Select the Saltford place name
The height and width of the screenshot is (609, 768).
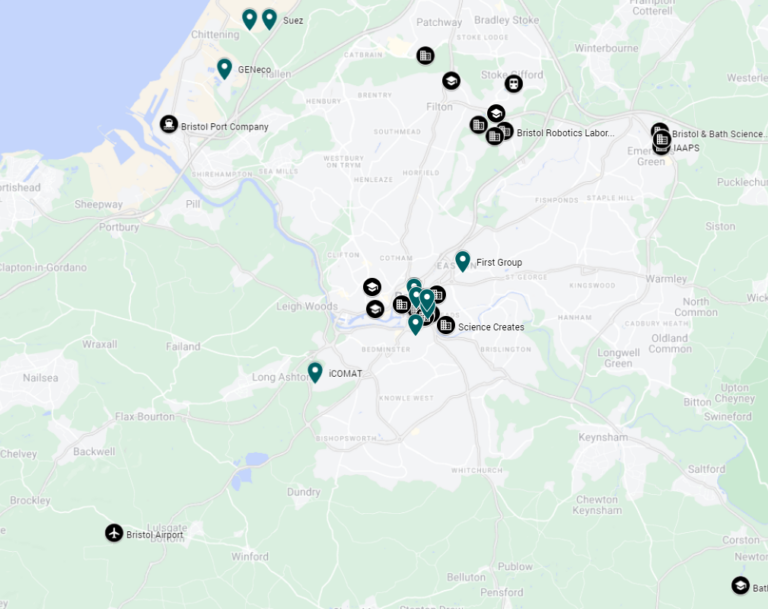706,469
